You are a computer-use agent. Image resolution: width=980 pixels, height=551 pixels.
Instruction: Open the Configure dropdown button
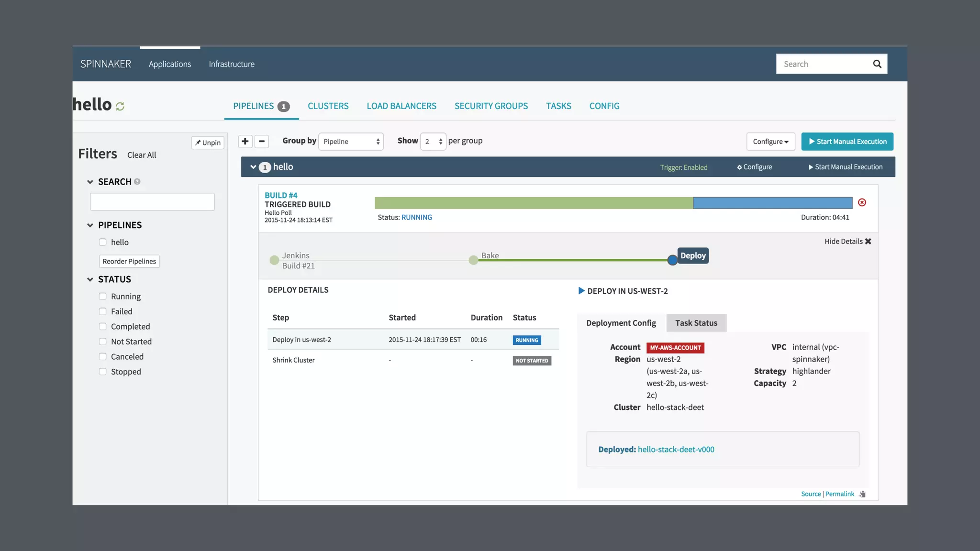(x=770, y=142)
